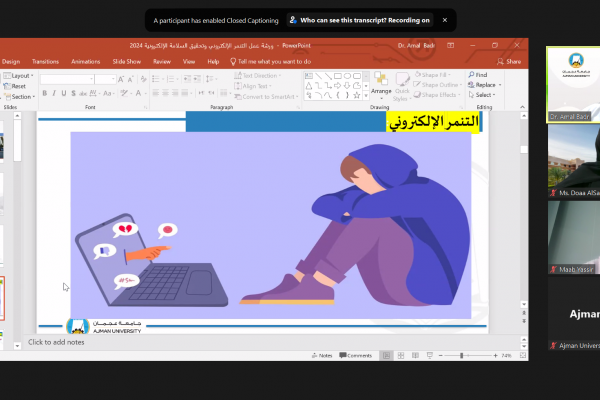Open the Help tab
The width and height of the screenshot is (600, 400).
(213, 62)
